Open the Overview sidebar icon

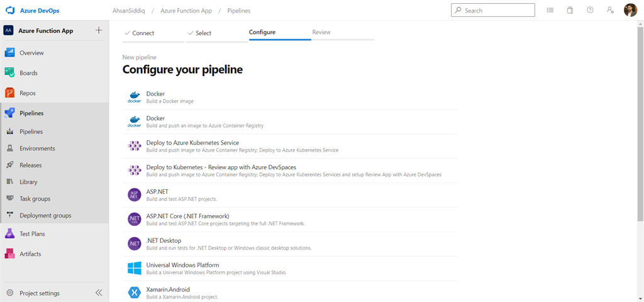click(x=10, y=53)
